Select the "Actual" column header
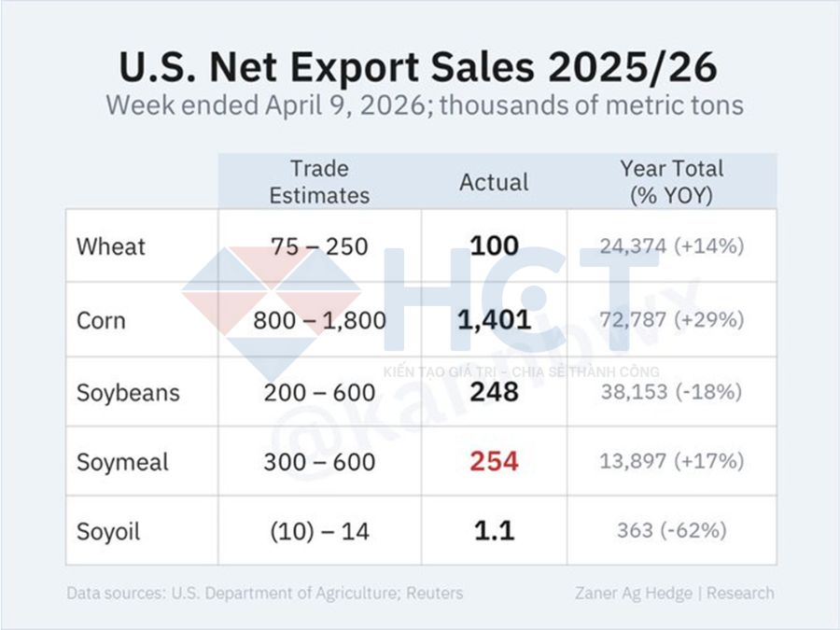The height and width of the screenshot is (630, 840). [494, 182]
